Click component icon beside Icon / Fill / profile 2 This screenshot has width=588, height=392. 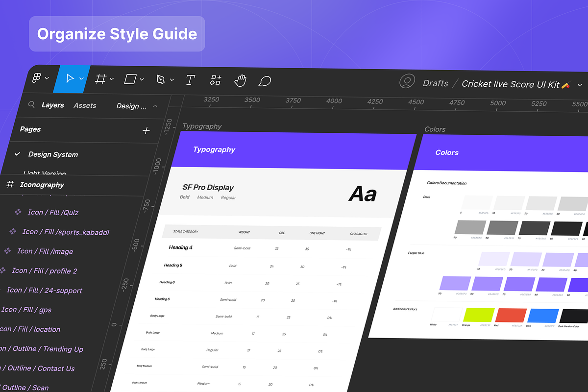pyautogui.click(x=2, y=270)
